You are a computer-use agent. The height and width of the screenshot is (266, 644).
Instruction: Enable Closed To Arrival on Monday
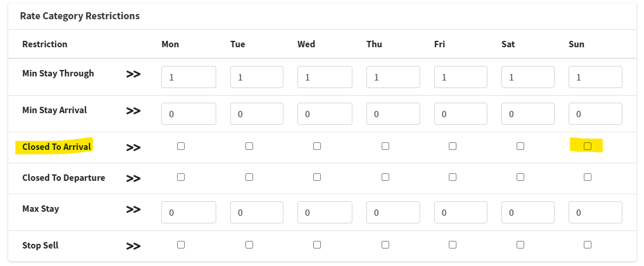pyautogui.click(x=181, y=146)
